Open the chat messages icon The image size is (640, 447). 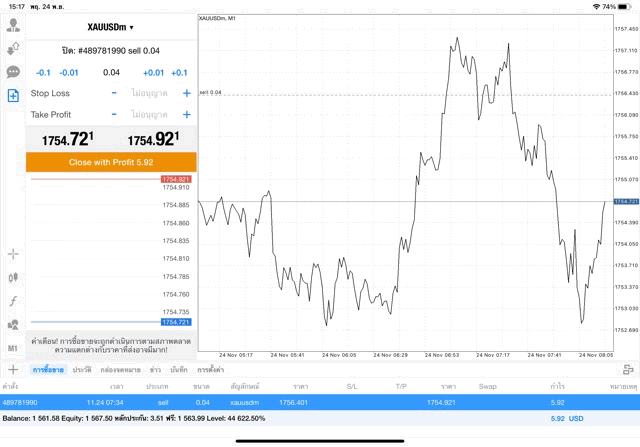[13, 72]
